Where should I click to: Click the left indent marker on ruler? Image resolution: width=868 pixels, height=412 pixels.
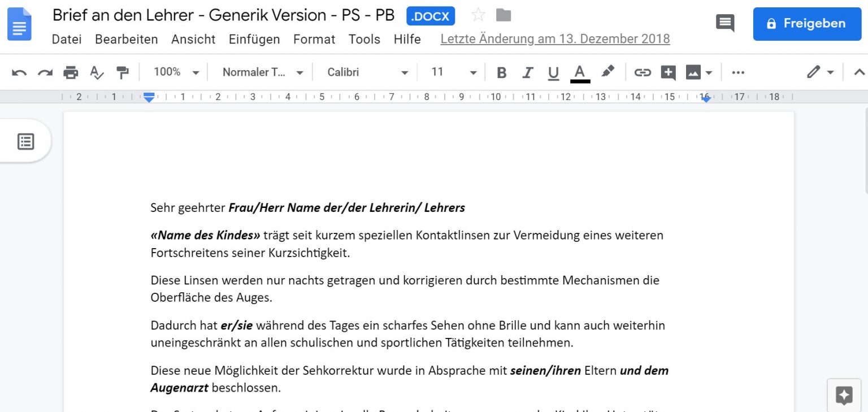click(149, 98)
